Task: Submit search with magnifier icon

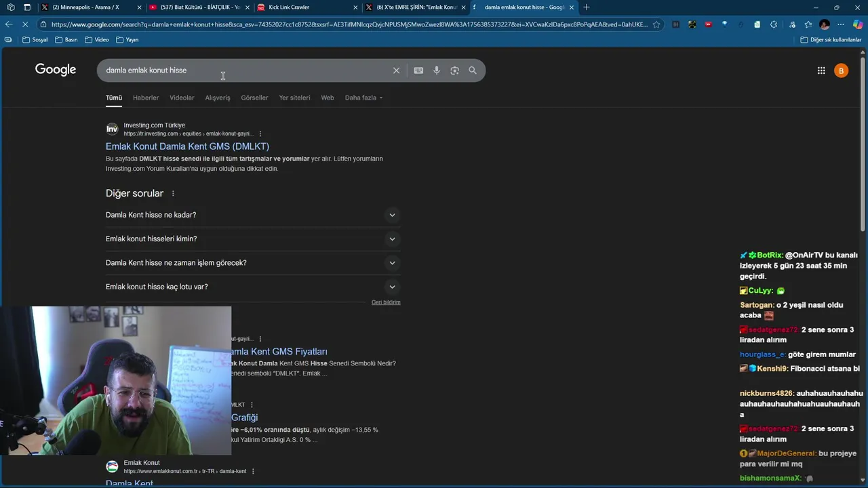Action: pyautogui.click(x=473, y=70)
